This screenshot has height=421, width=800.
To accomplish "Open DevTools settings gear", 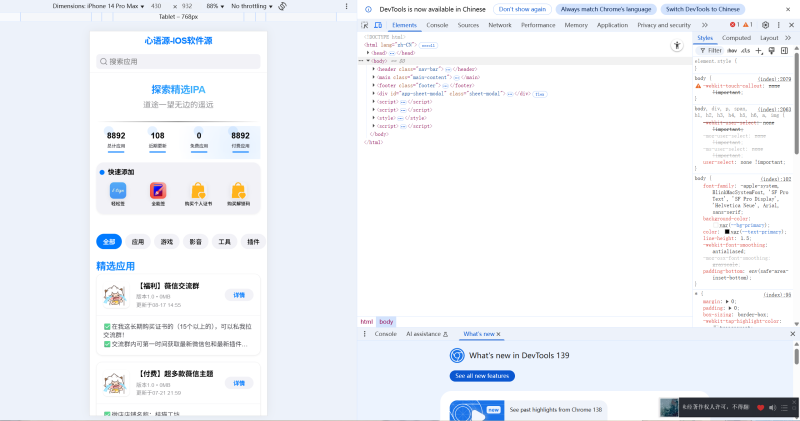I will click(x=765, y=24).
